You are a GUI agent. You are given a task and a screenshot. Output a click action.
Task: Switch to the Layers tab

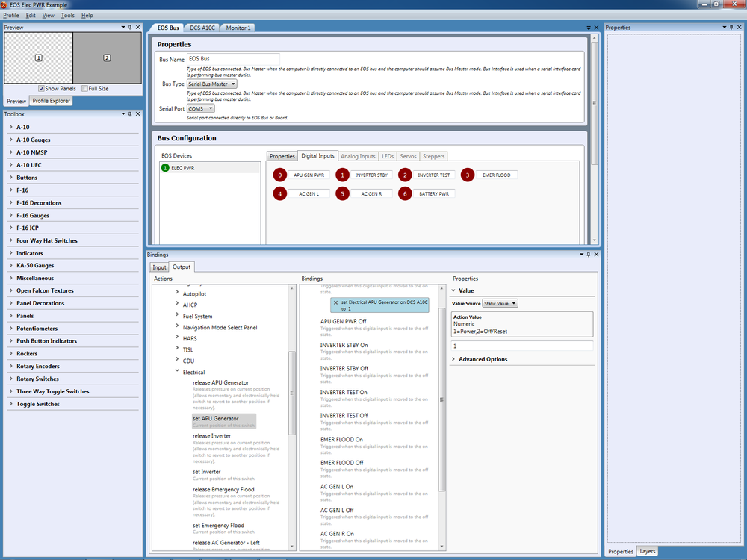click(x=648, y=551)
